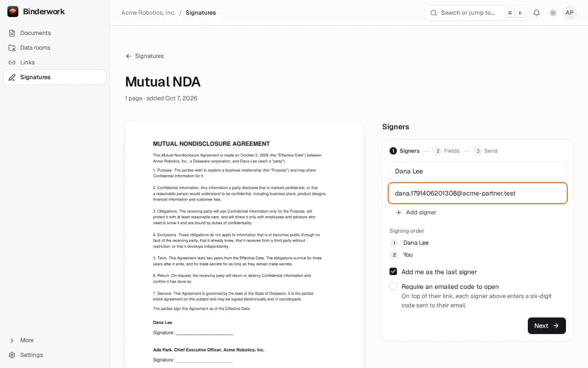Image resolution: width=588 pixels, height=368 pixels.
Task: Toggle light/dark theme sun icon
Action: (x=553, y=13)
